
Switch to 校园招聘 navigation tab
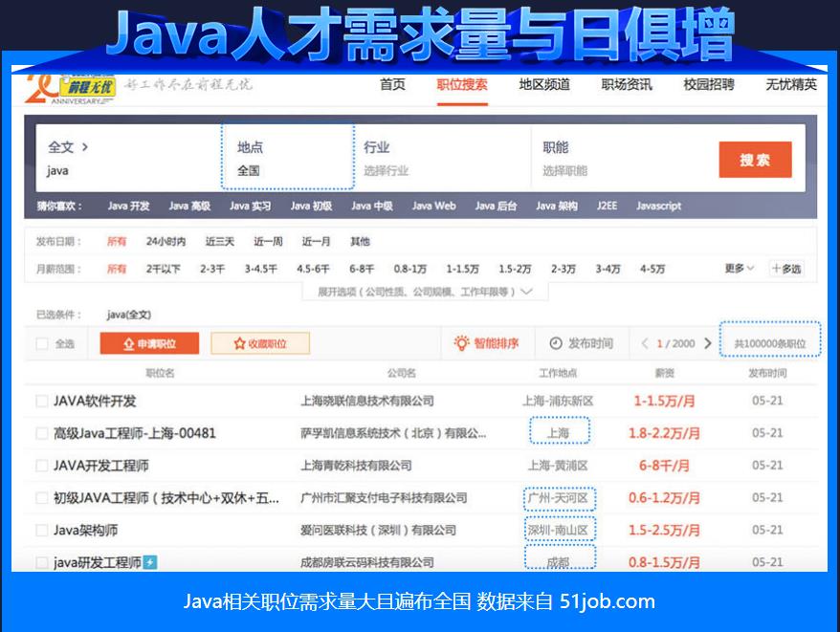click(x=708, y=84)
